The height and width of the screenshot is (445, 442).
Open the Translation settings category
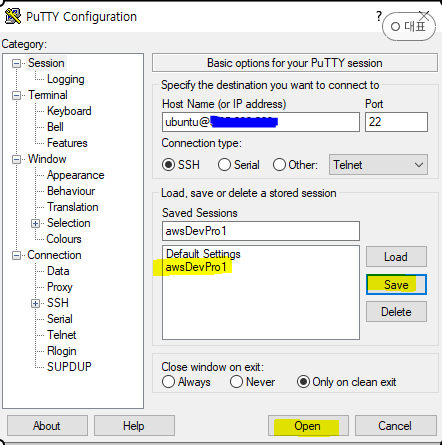click(72, 207)
